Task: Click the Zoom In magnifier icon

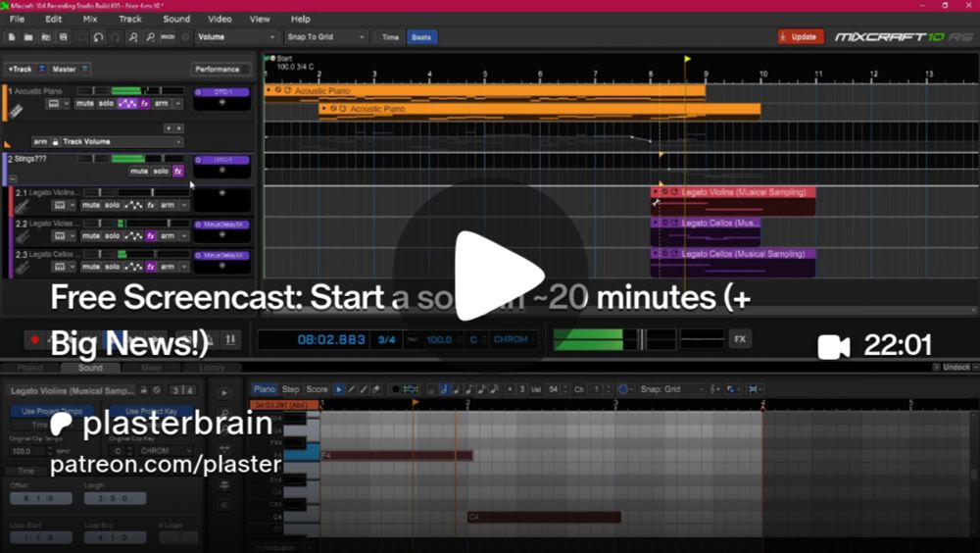Action: (x=133, y=37)
